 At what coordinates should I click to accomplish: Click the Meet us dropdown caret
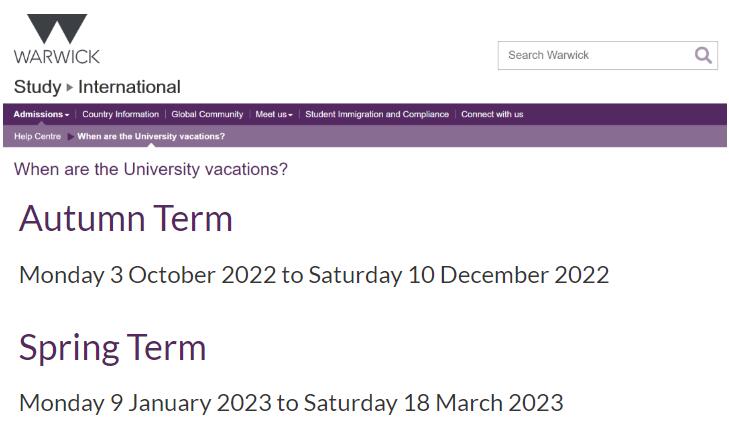(x=291, y=115)
